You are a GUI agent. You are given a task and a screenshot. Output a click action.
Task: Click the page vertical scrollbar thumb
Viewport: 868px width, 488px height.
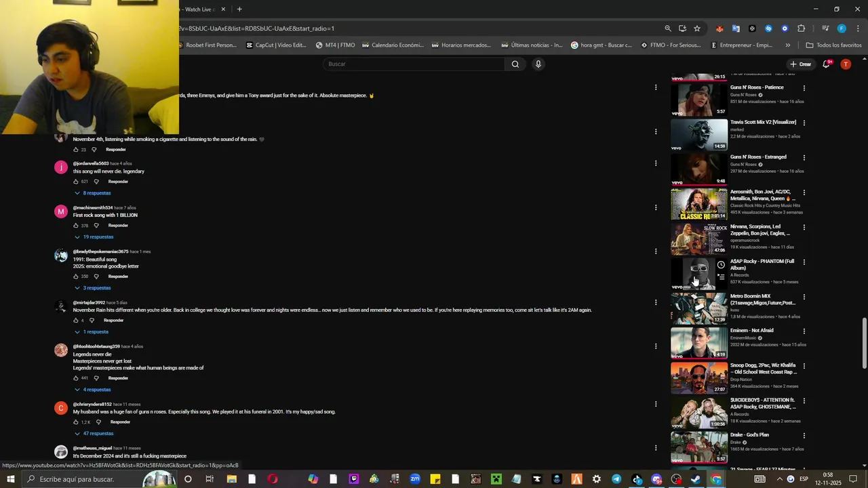pos(864,344)
